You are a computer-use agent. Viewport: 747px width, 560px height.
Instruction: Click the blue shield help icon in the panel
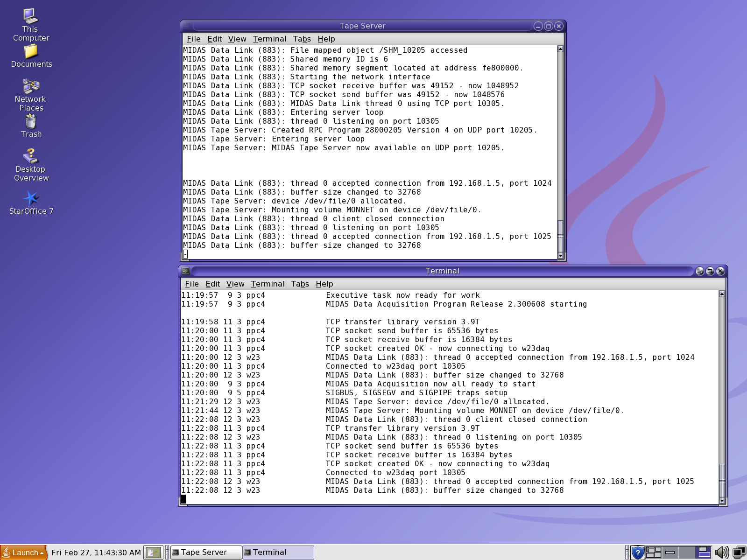637,553
